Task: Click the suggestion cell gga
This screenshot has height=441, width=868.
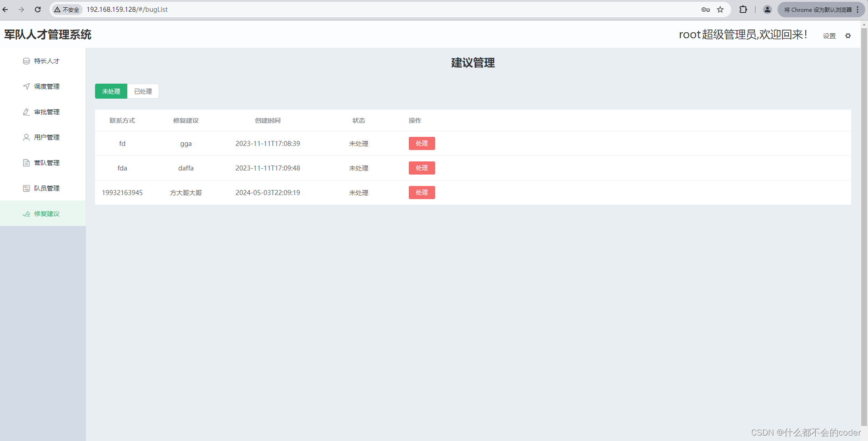Action: coord(186,144)
